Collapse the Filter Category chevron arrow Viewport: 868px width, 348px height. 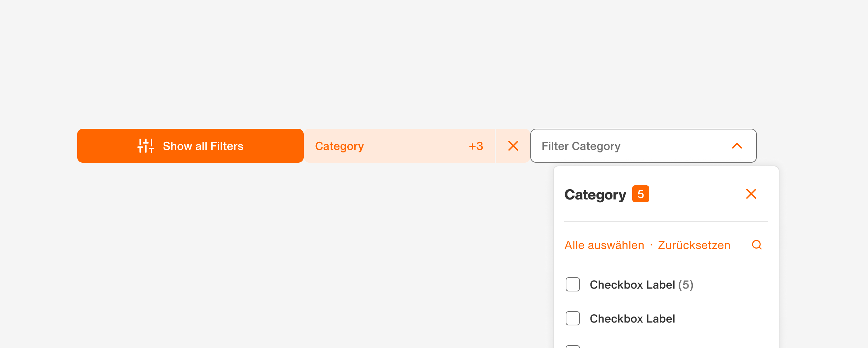tap(737, 146)
